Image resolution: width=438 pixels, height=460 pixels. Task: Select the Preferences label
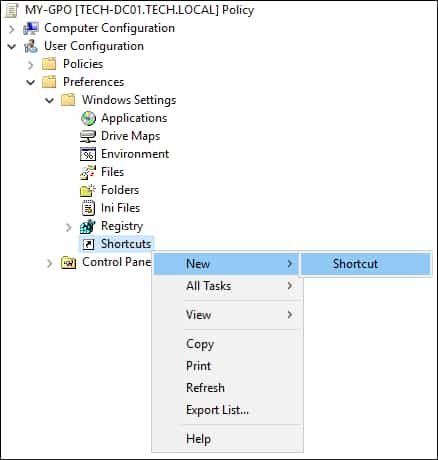[94, 82]
